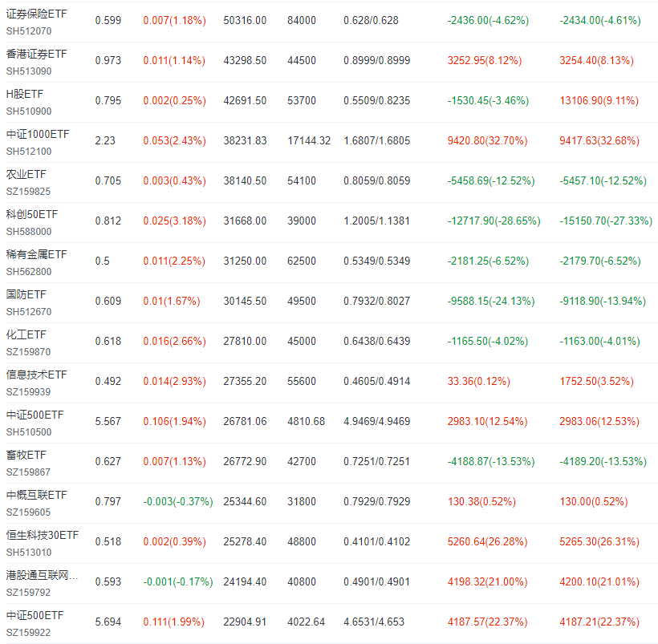The width and height of the screenshot is (658, 644).
Task: Click stock code SH512100
Action: [29, 152]
